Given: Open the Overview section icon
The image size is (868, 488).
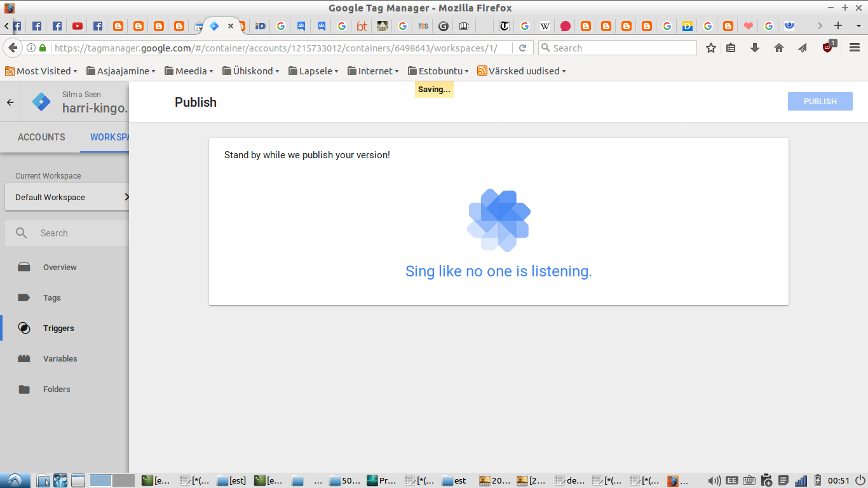Looking at the screenshot, I should point(24,267).
